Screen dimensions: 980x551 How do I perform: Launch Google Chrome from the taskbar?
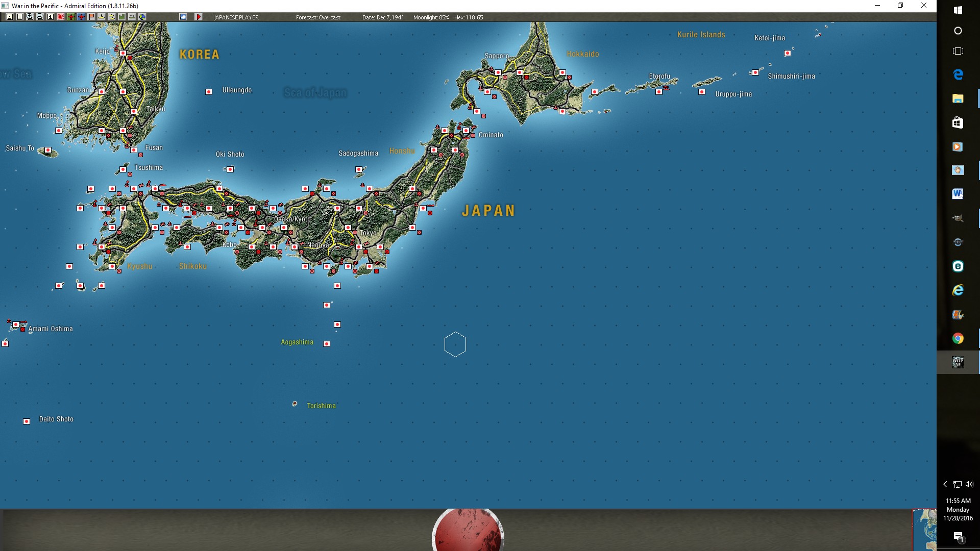click(x=958, y=338)
